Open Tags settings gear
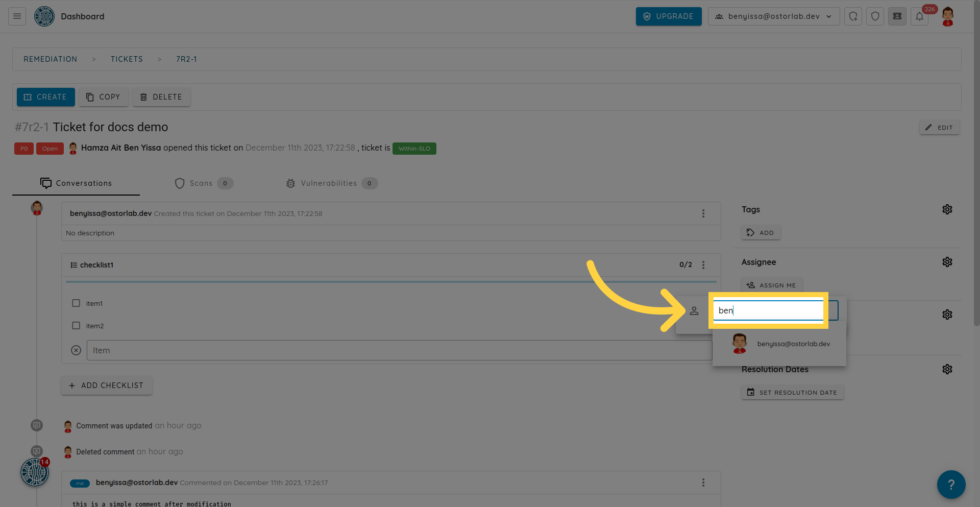 (947, 209)
